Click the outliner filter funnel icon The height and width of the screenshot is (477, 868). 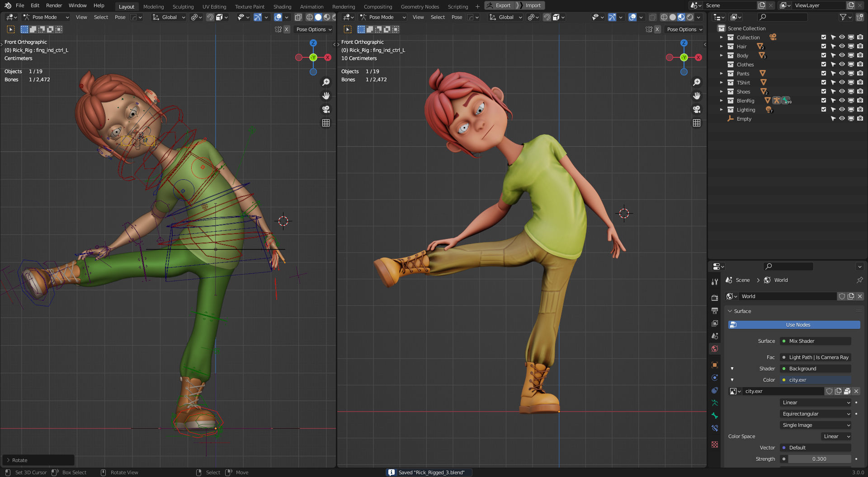pos(843,17)
